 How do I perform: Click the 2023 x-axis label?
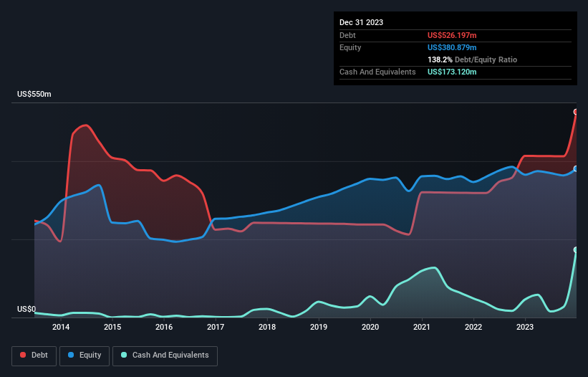coord(525,327)
